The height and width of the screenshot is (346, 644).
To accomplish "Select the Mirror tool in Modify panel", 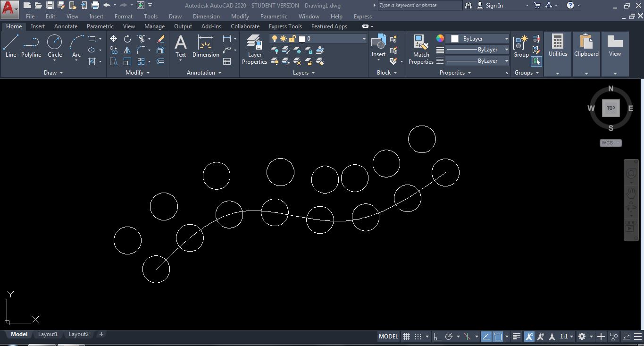I will (x=126, y=49).
